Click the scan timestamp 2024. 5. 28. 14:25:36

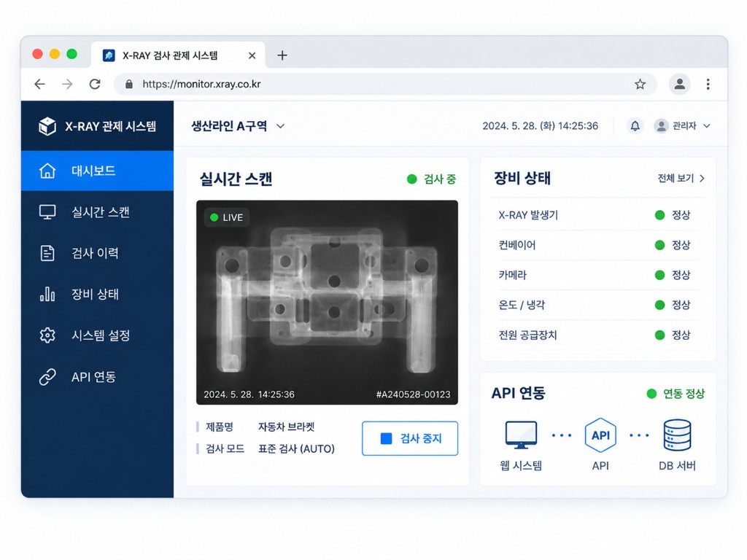(x=249, y=394)
